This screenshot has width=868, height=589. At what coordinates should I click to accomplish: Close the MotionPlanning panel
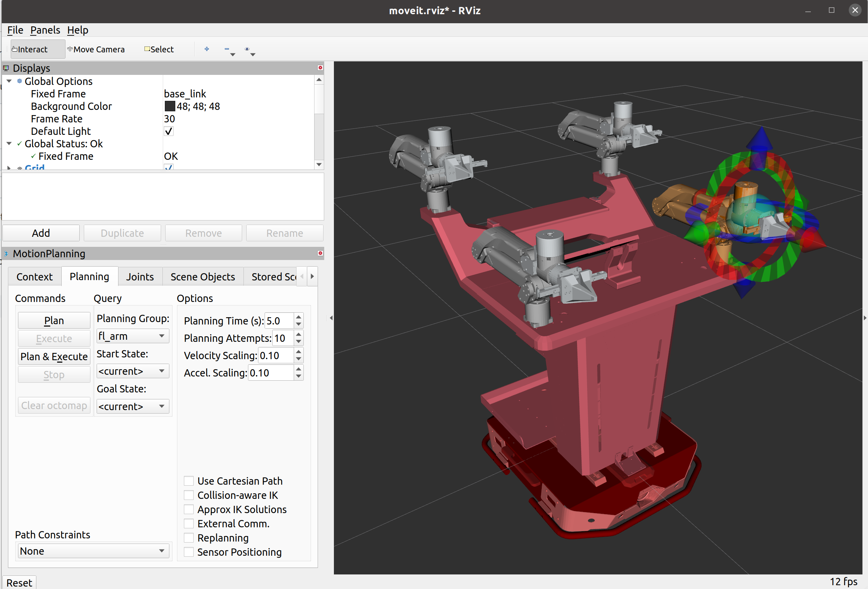coord(320,253)
